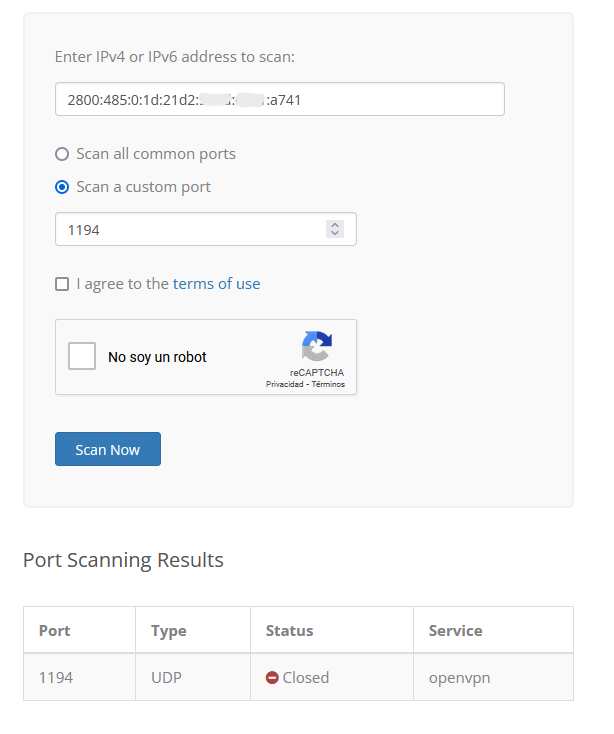The width and height of the screenshot is (614, 734).
Task: Select the Scan all common ports radio
Action: pyautogui.click(x=62, y=154)
